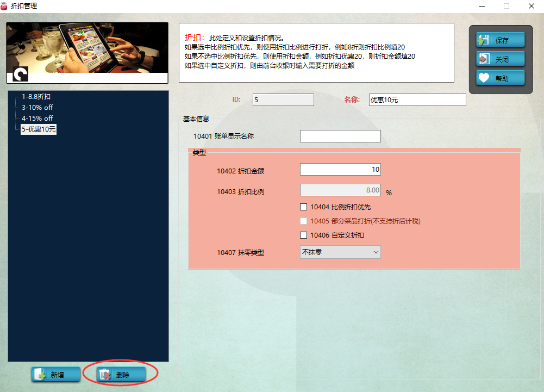
Task: Click the 新增 button to add a discount
Action: point(56,375)
